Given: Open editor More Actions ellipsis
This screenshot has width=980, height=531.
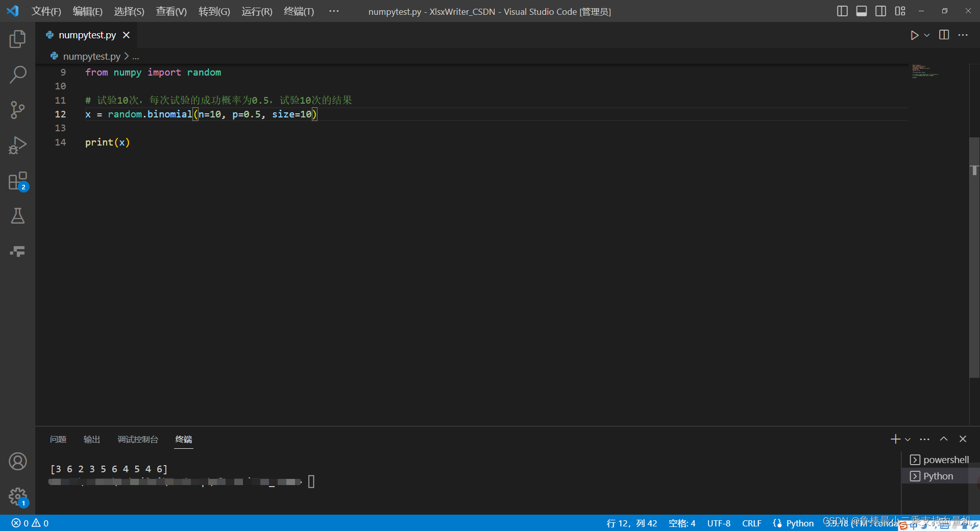Looking at the screenshot, I should point(963,35).
